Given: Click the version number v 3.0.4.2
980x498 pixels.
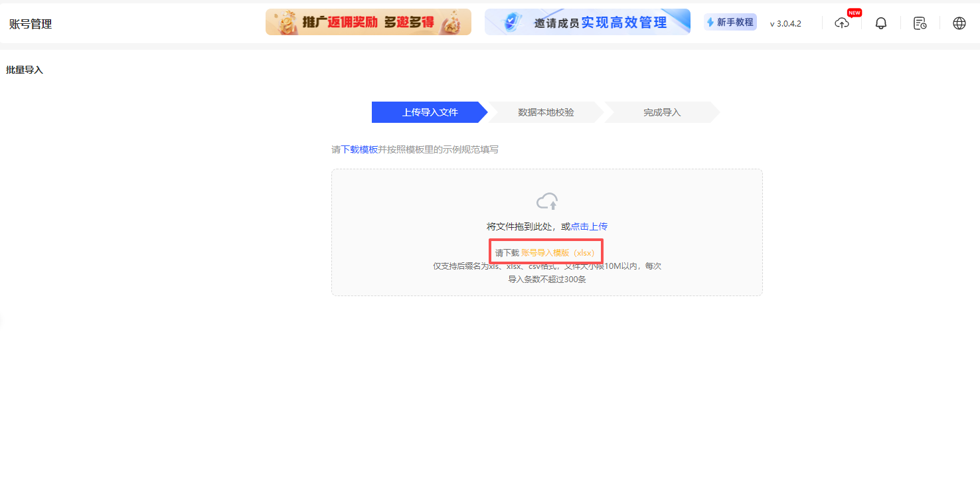Looking at the screenshot, I should coord(785,23).
